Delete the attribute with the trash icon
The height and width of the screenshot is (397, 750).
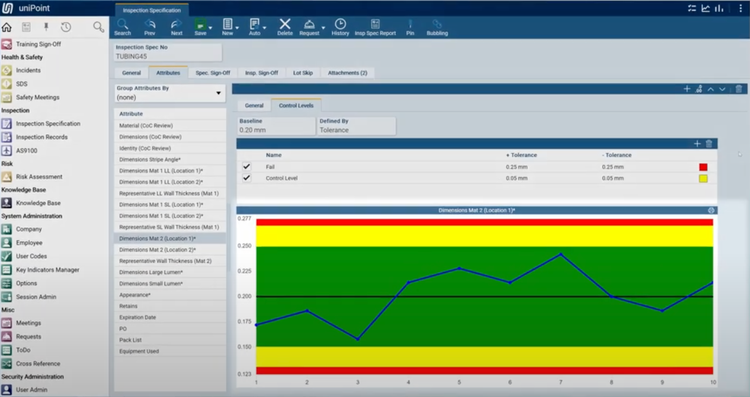tap(739, 89)
